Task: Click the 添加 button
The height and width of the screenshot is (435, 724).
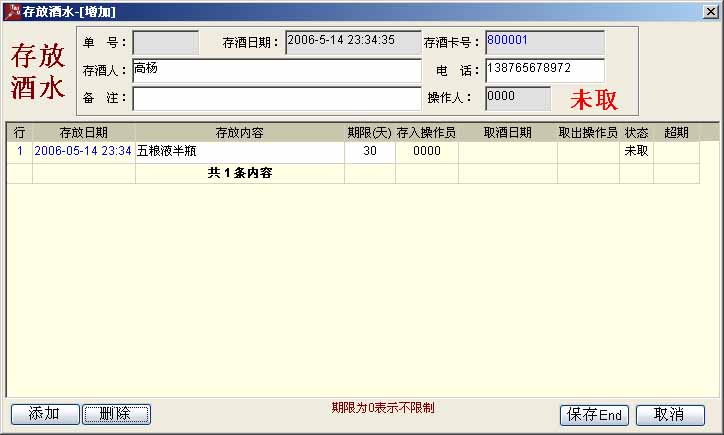Action: coord(44,414)
